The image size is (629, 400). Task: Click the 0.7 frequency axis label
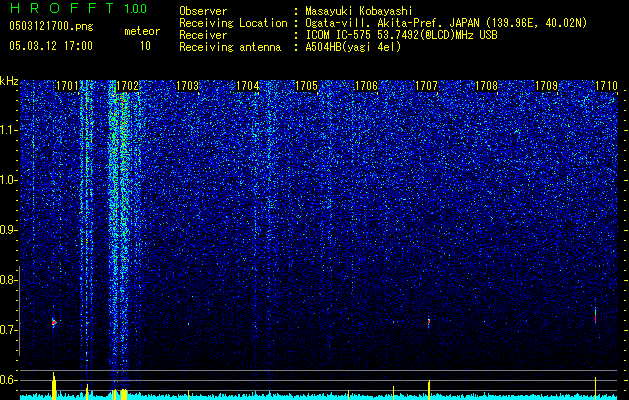tap(8, 330)
